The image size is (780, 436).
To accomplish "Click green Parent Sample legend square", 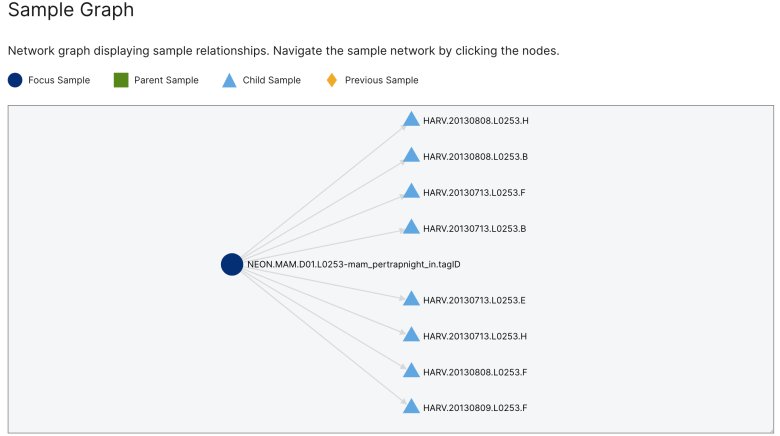I will [x=121, y=80].
